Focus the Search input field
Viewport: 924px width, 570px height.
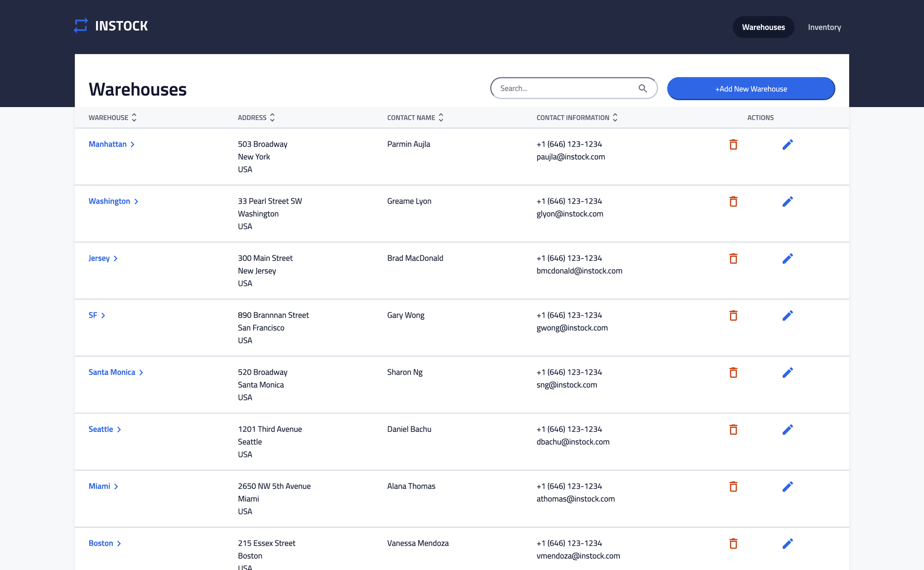(x=564, y=88)
